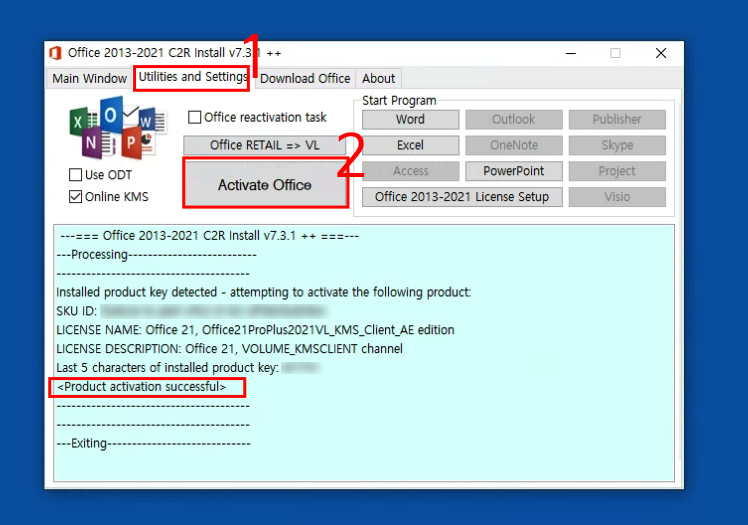Click the greyed Project button
Screen dimensions: 748x525
[x=617, y=171]
